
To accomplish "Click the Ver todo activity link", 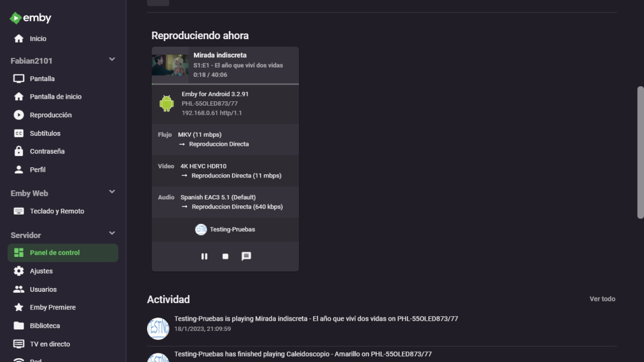I will 602,299.
